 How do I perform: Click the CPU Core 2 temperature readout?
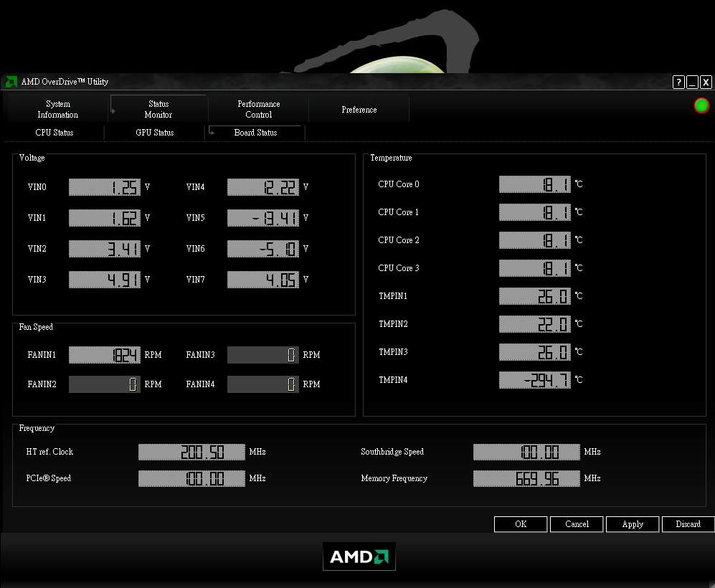pos(535,240)
